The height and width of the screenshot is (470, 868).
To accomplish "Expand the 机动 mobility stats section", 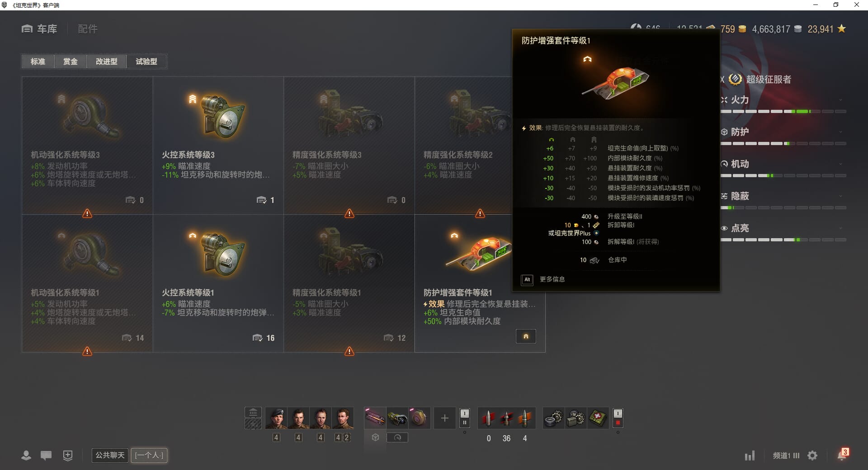I will 783,164.
